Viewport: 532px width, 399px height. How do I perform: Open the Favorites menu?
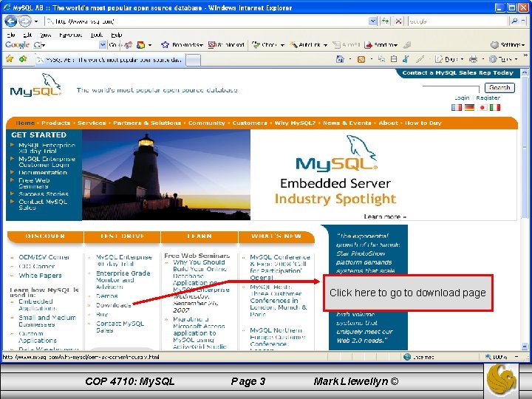coord(70,35)
